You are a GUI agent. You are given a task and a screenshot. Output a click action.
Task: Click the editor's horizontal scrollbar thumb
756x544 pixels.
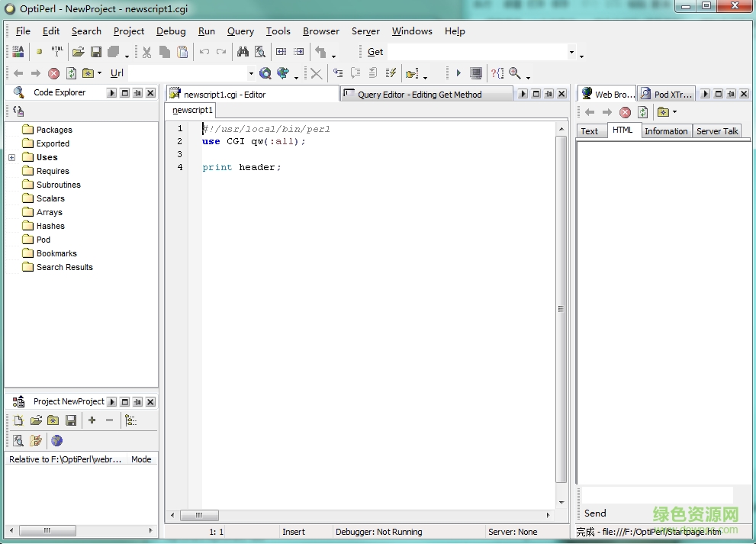pyautogui.click(x=200, y=515)
